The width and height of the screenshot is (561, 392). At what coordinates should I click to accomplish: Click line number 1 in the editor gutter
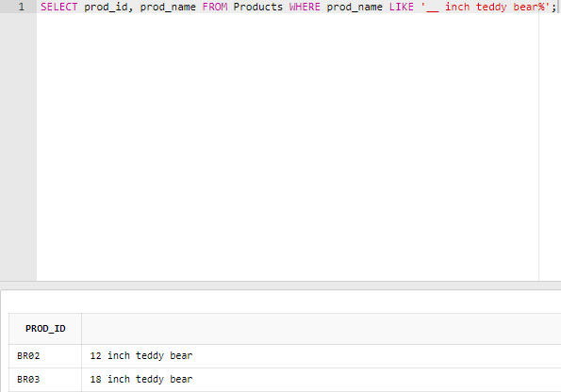(21, 7)
